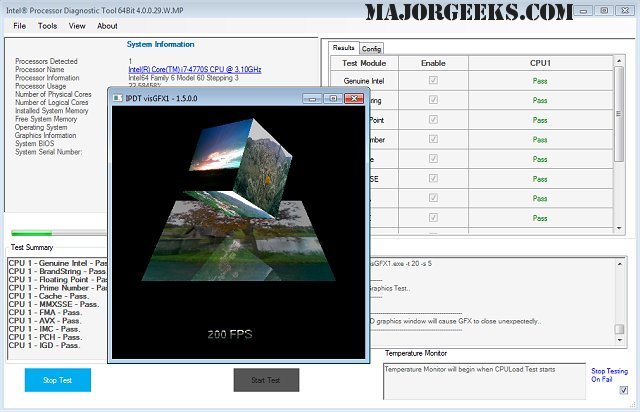Click the CPU1 column header
Screen dimensions: 640x412
click(540, 63)
